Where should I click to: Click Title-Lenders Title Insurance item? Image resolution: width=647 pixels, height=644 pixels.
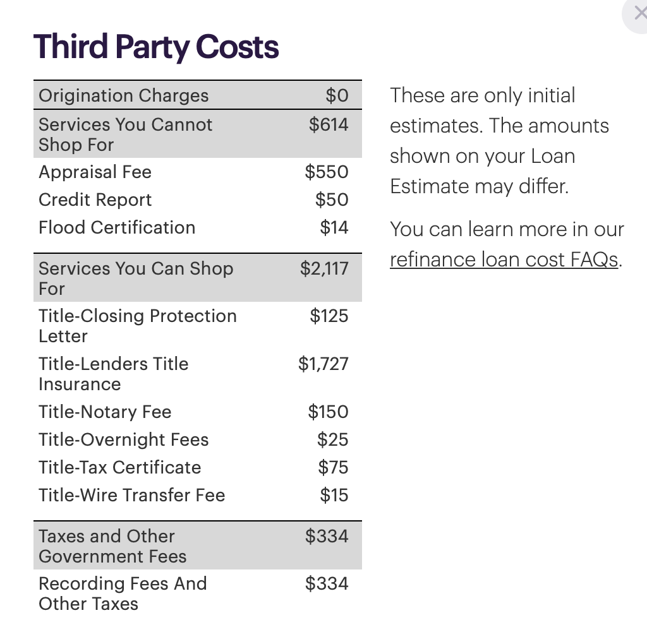click(x=198, y=374)
